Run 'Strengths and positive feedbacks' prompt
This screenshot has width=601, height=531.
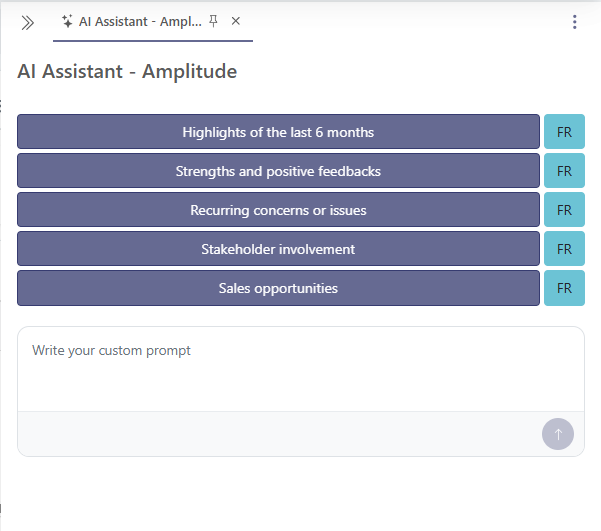[x=278, y=171]
